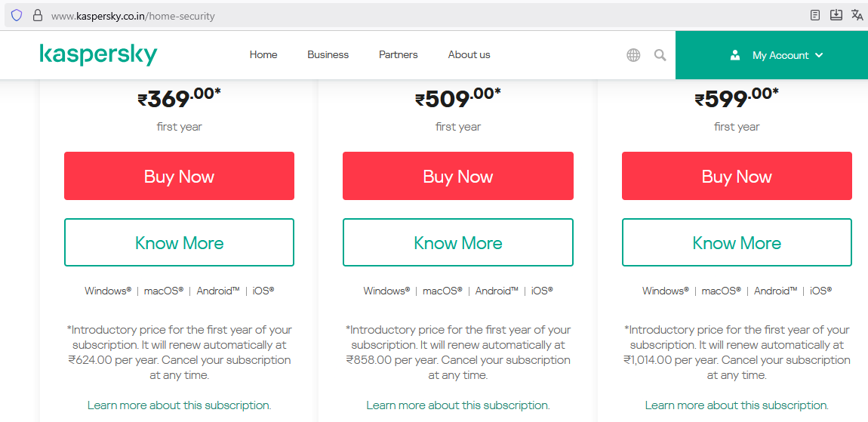Toggle reader view icon in address bar

(x=815, y=15)
